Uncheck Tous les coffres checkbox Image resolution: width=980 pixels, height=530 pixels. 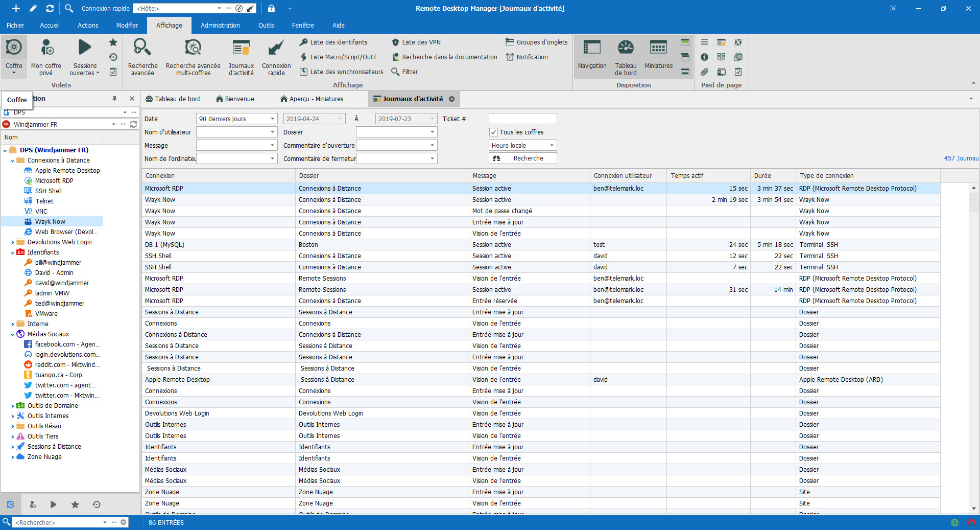493,132
